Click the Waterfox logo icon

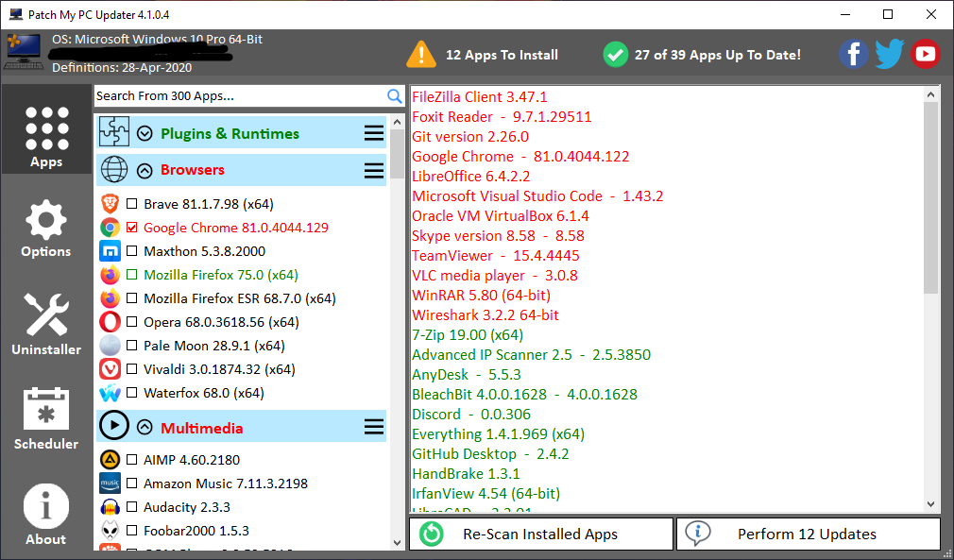(x=111, y=393)
